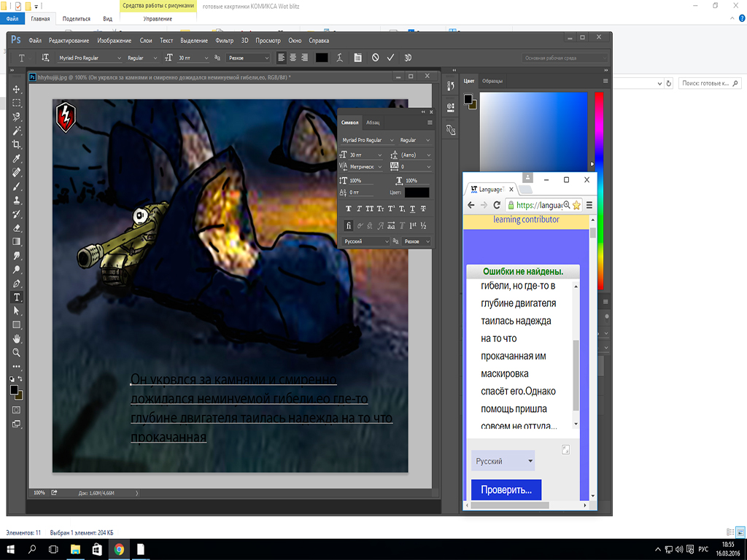Open Главная tab in File Explorer ribbon

40,18
